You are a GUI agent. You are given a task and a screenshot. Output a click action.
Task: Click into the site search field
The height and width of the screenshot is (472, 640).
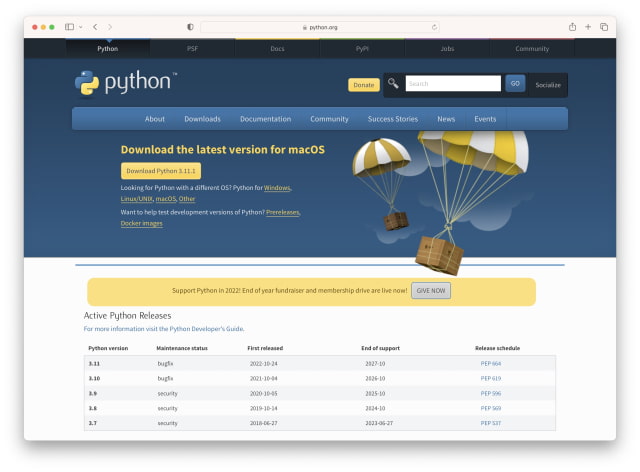(452, 84)
